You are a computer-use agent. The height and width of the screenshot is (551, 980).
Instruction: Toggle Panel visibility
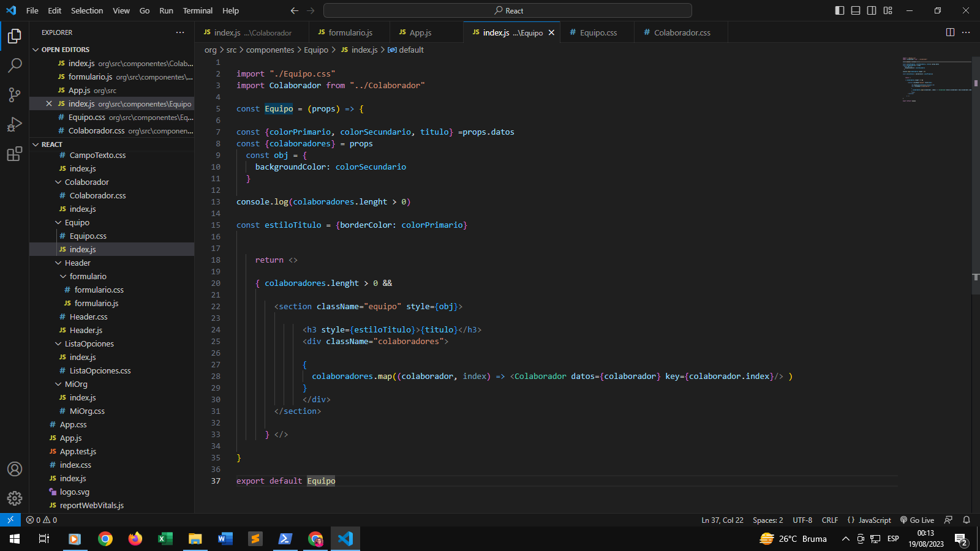point(856,10)
